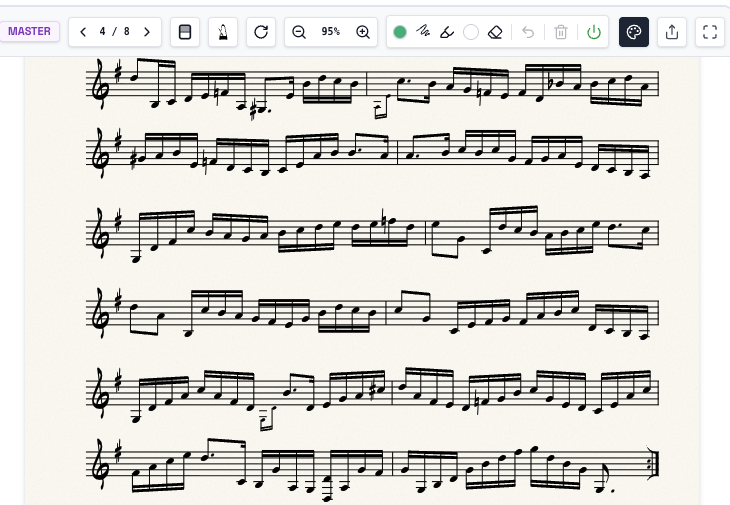Click the 95% zoom level
Screen dimensions: 730x505
click(x=331, y=31)
